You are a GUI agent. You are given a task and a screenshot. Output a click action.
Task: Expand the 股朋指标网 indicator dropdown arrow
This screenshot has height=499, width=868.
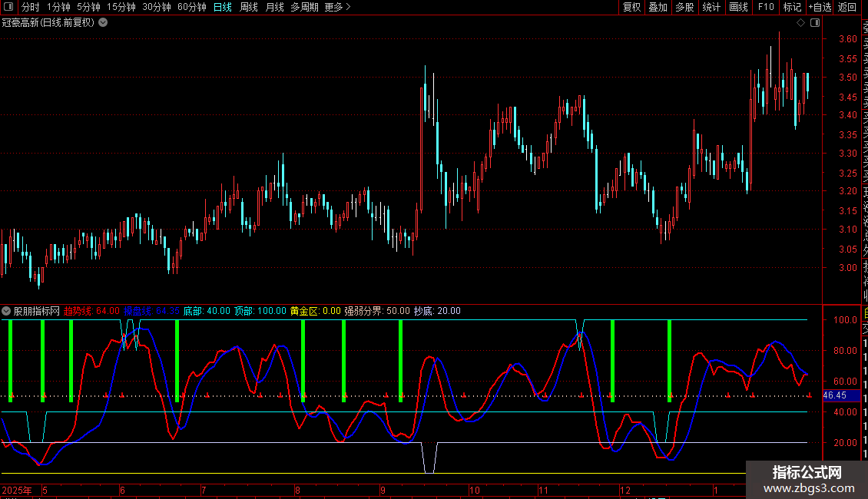click(x=7, y=311)
